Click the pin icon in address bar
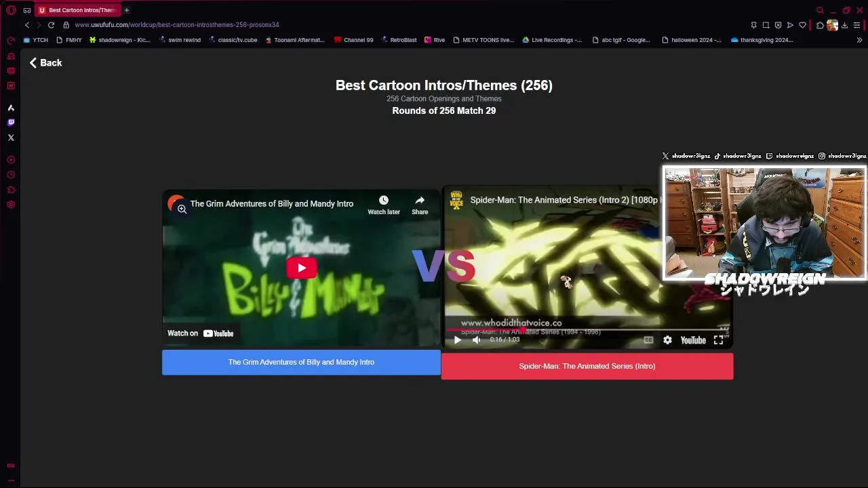Viewport: 868px width, 488px height. click(753, 25)
